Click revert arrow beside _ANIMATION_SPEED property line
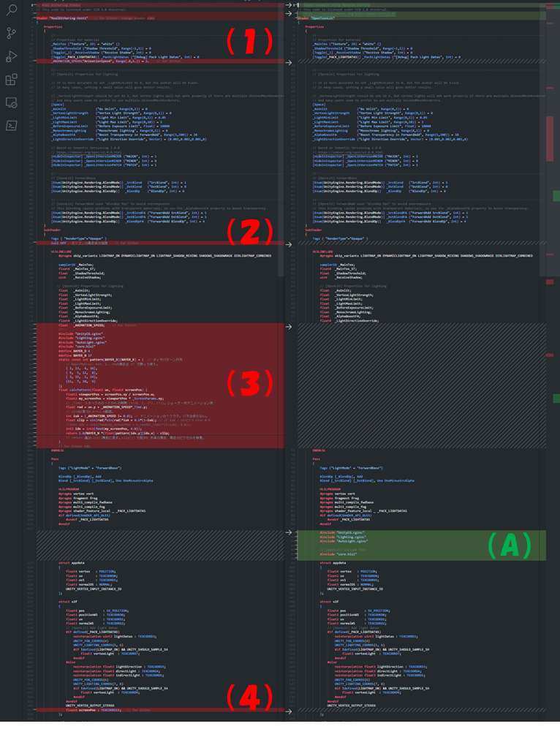 coord(289,62)
